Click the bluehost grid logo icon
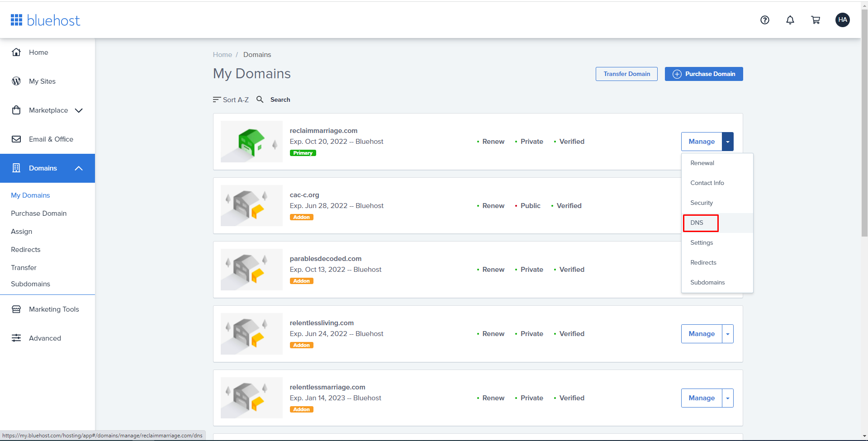This screenshot has width=868, height=441. pos(17,20)
